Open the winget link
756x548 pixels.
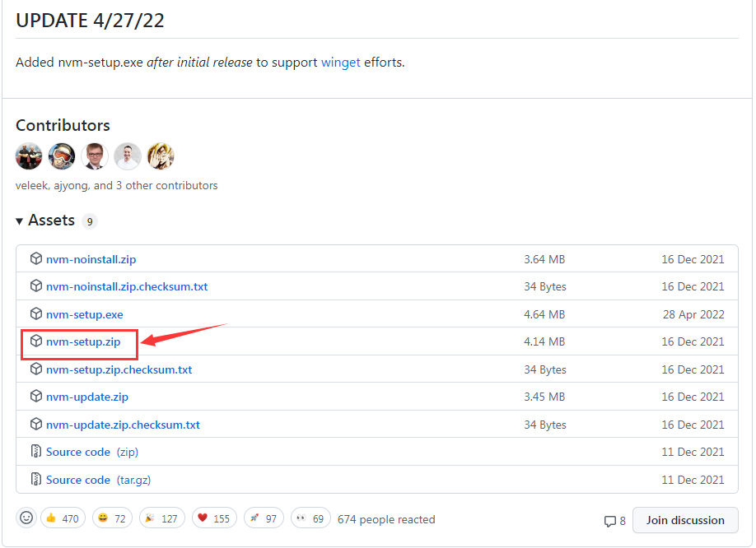341,63
